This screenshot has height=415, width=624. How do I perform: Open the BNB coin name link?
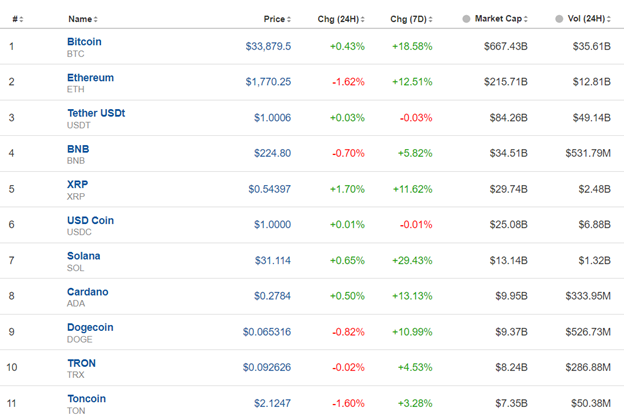[78, 149]
